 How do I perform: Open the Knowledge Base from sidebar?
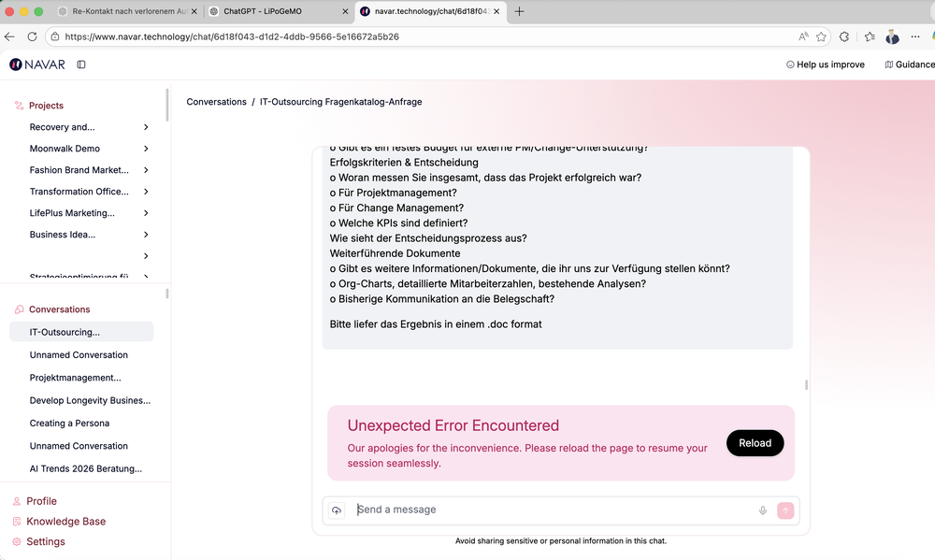pyautogui.click(x=65, y=522)
